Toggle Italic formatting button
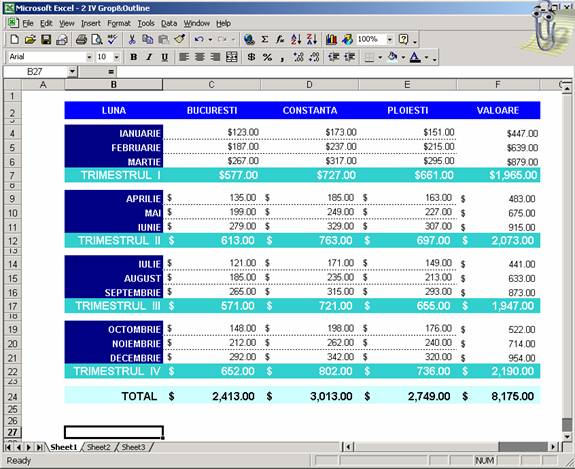Image resolution: width=575 pixels, height=469 pixels. (149, 57)
